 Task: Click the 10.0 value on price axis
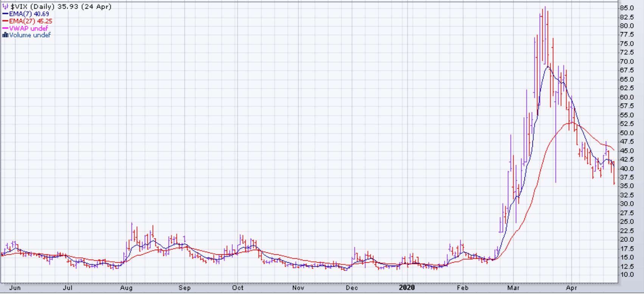point(627,275)
